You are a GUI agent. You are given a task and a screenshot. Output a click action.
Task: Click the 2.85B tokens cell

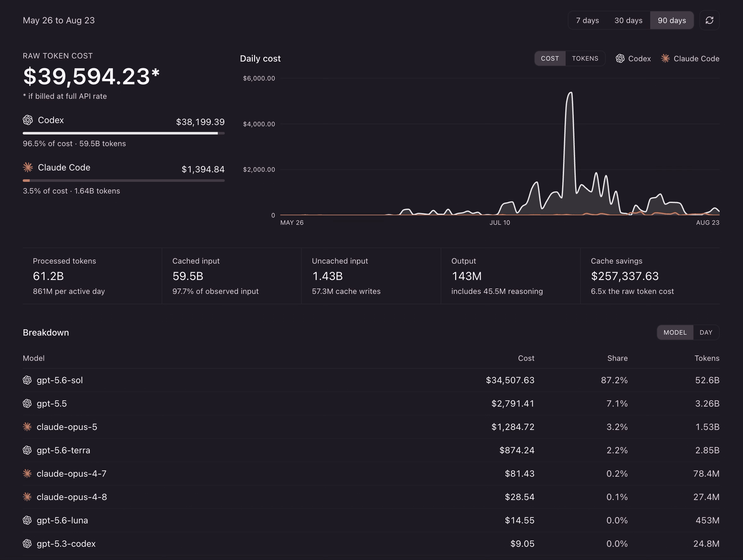(707, 450)
